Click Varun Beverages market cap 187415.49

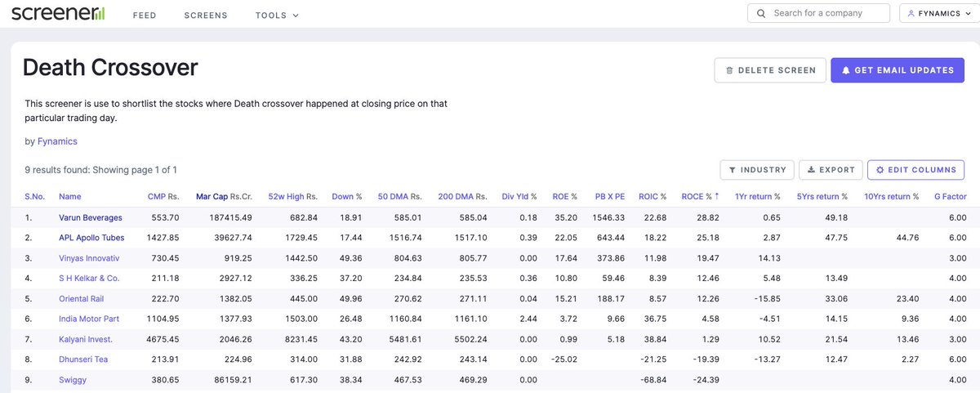pos(229,218)
